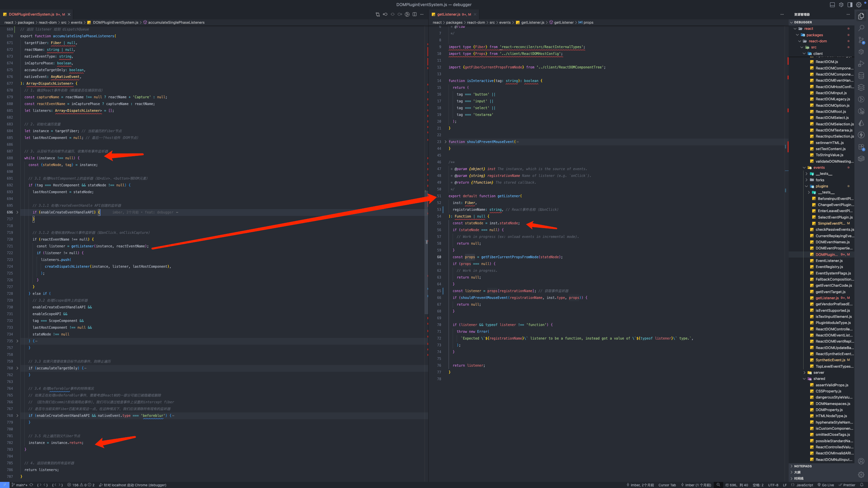Unfold collapsed block at line 760
Screen dimensions: 868x488
pos(17,368)
